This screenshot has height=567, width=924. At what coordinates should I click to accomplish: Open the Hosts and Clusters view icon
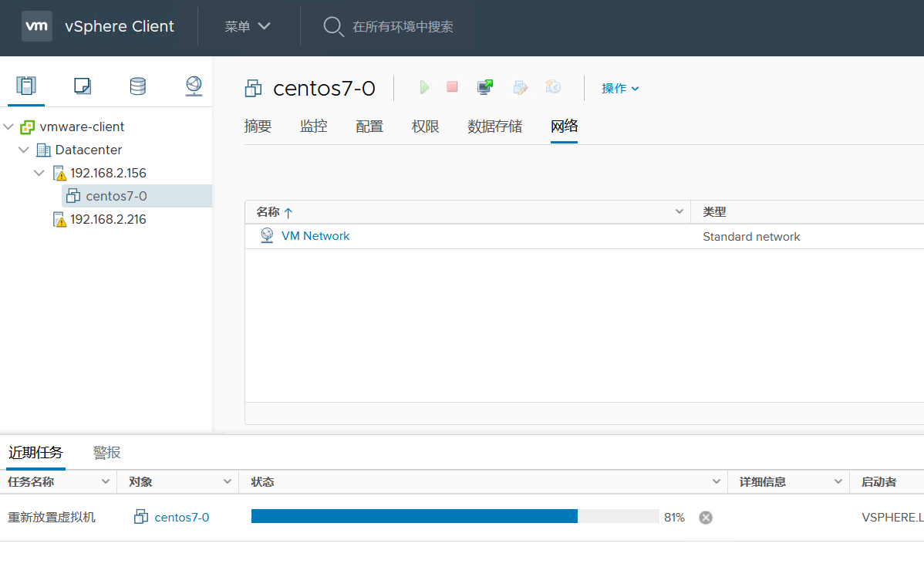coord(26,86)
